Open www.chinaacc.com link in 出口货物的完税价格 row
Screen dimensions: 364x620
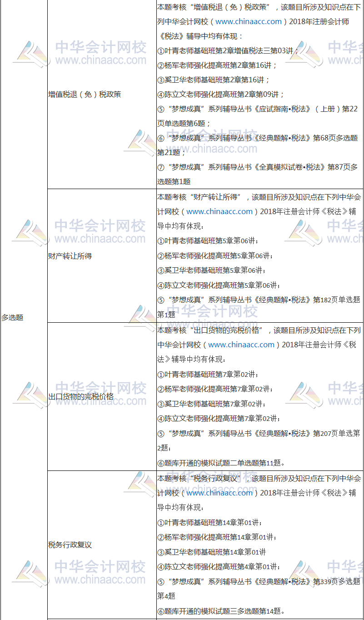(x=241, y=345)
